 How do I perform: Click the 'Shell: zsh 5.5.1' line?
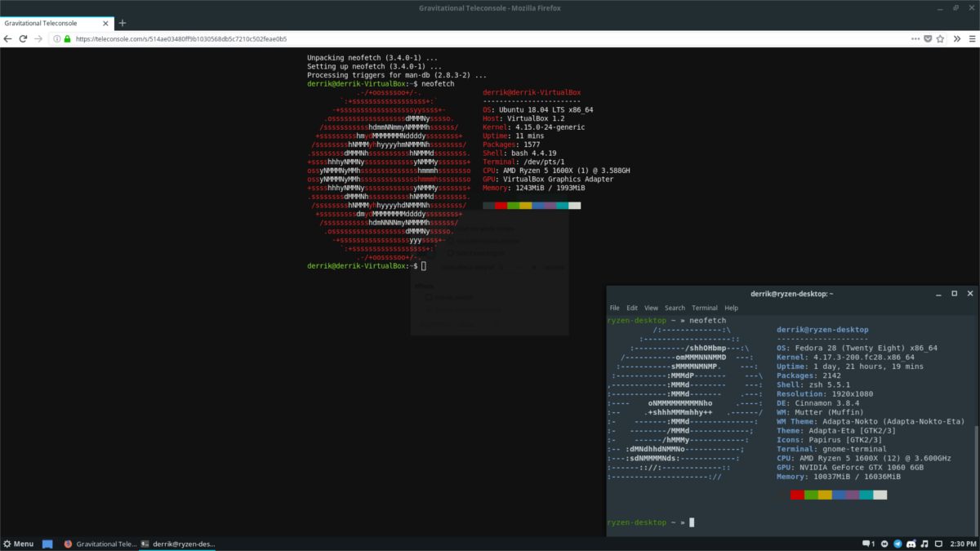click(813, 384)
